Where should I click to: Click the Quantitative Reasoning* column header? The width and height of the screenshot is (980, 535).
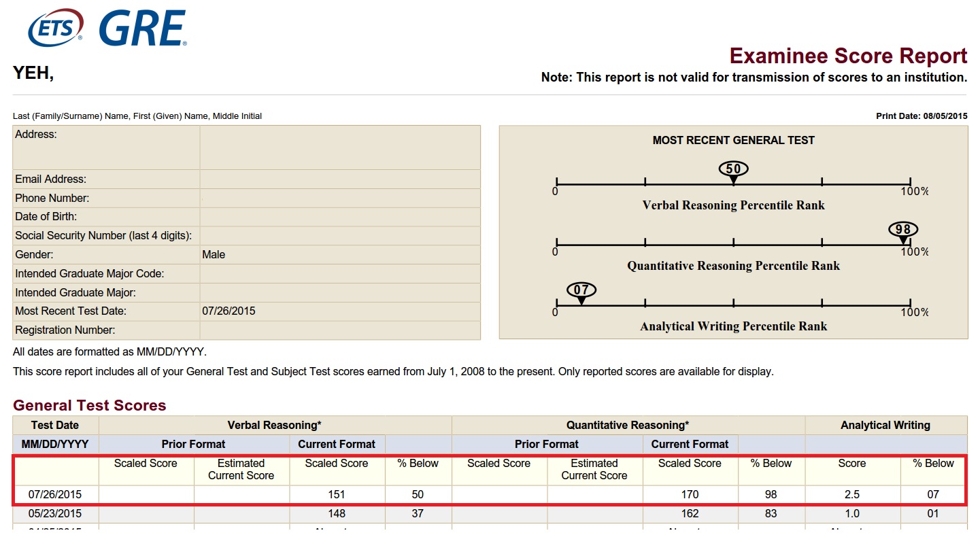click(x=628, y=426)
